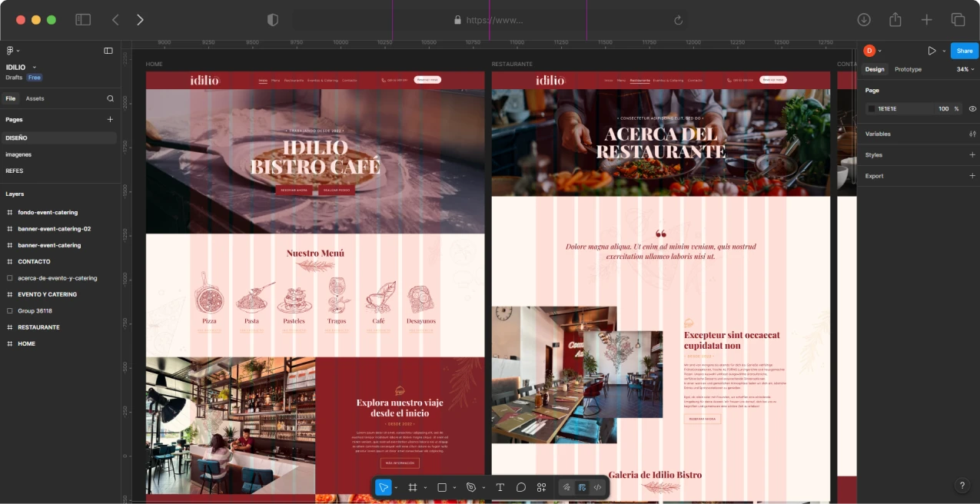The image size is (980, 504).
Task: Reload the page in Safari
Action: click(678, 20)
